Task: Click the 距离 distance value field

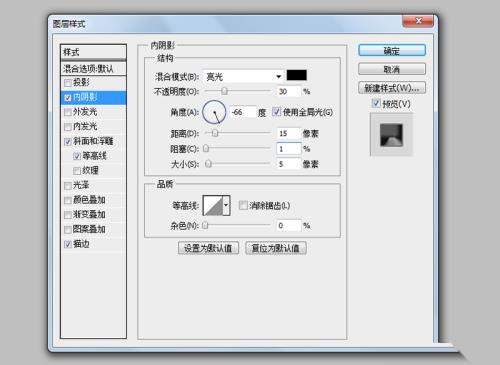Action: [289, 134]
